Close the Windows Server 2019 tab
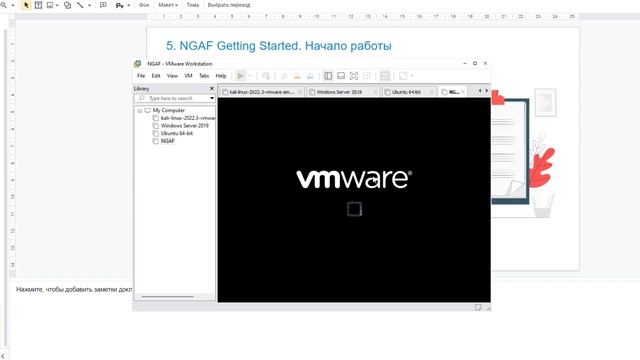640x360 pixels. tap(376, 92)
